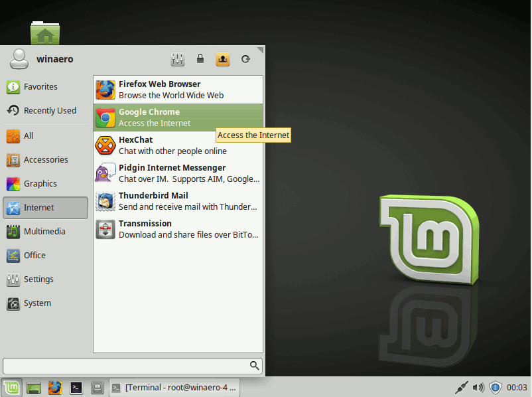Open the All Settings mixer icon in the menu header
The image size is (532, 397).
178,59
